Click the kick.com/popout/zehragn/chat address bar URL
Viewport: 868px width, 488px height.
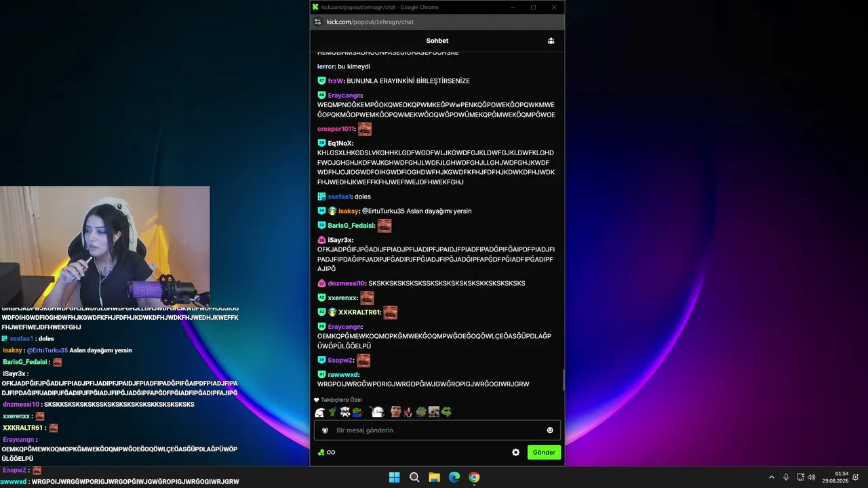(x=370, y=22)
